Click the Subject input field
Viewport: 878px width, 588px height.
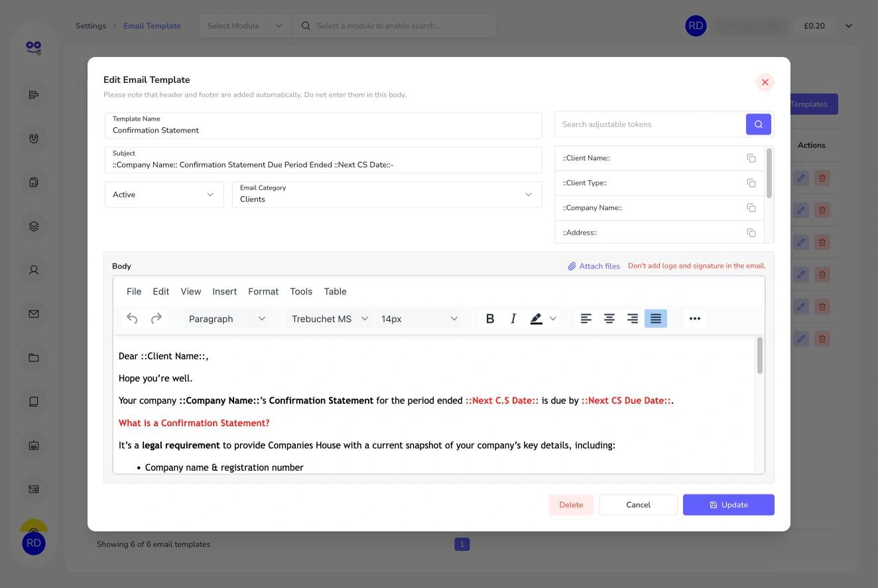point(324,160)
